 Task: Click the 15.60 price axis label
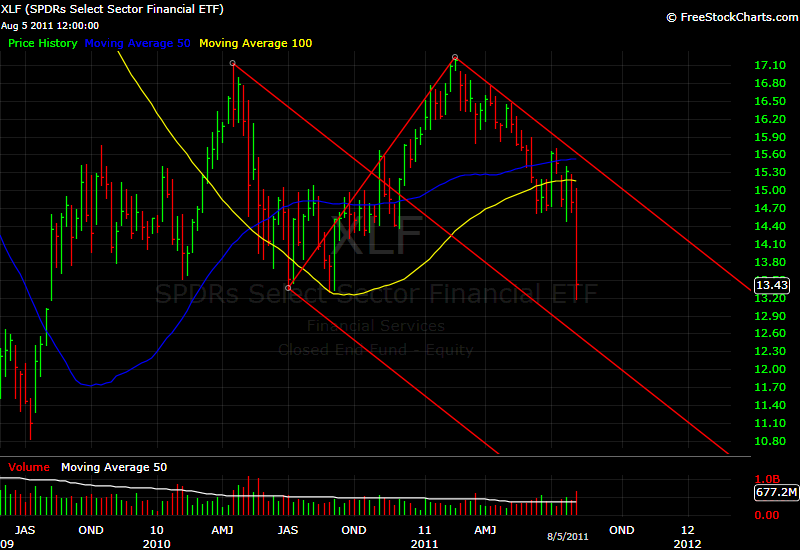pos(770,154)
